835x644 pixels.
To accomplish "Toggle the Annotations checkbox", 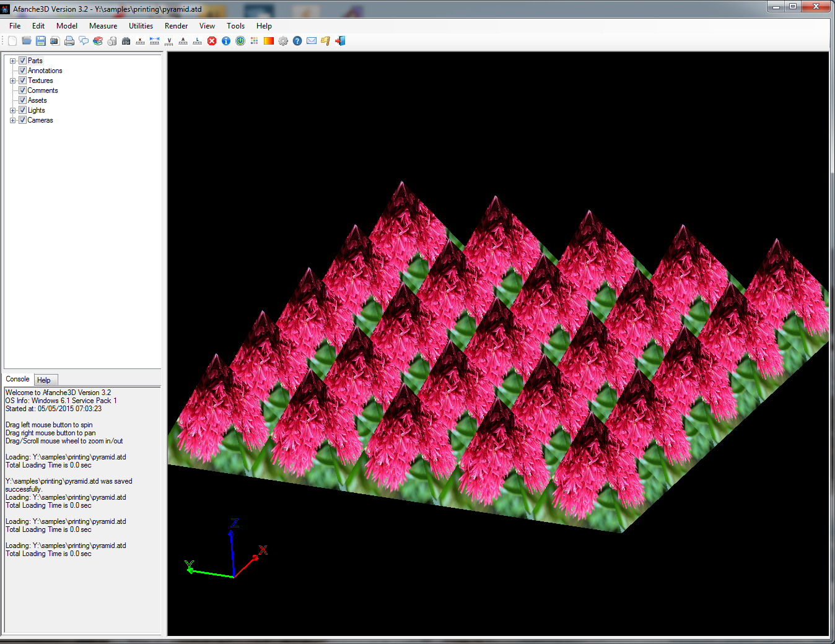I will pyautogui.click(x=22, y=71).
